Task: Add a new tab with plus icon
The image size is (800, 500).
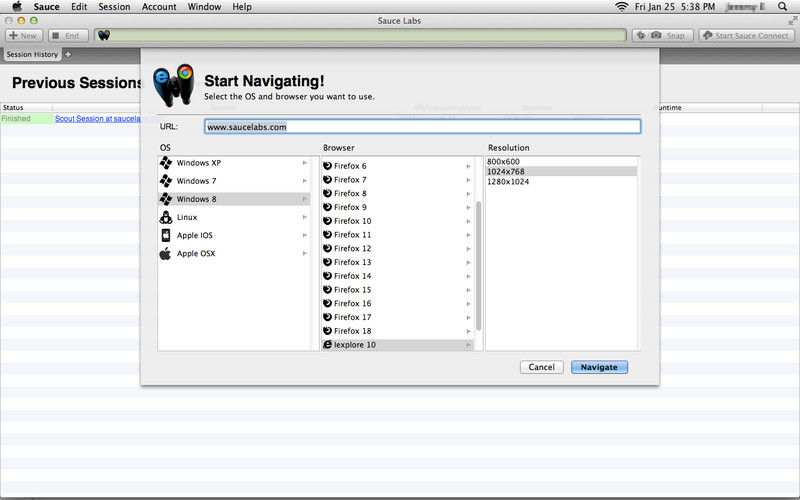Action: (x=68, y=54)
